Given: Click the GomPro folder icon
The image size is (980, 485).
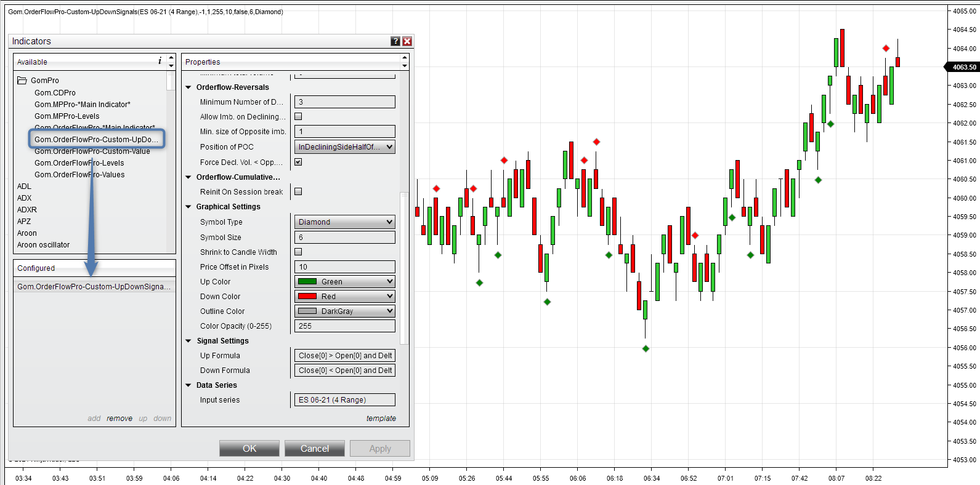Looking at the screenshot, I should [22, 81].
